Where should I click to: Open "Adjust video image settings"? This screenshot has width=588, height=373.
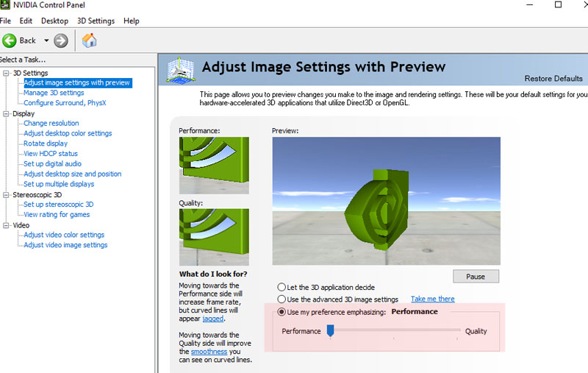coord(65,245)
